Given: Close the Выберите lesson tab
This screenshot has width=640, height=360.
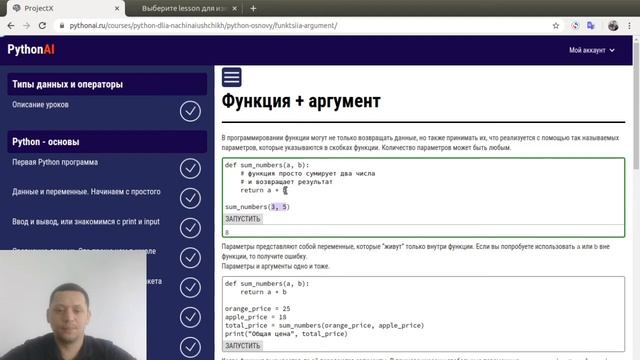Looking at the screenshot, I should pyautogui.click(x=235, y=8).
